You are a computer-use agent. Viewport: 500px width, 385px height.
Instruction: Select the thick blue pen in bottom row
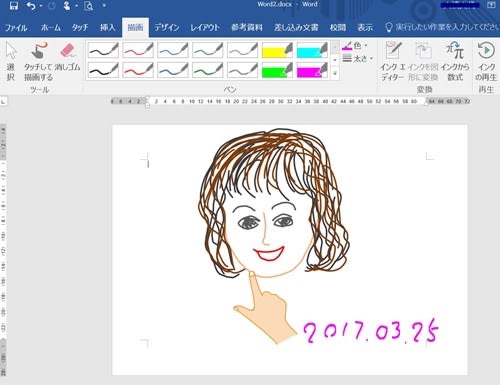[x=173, y=70]
